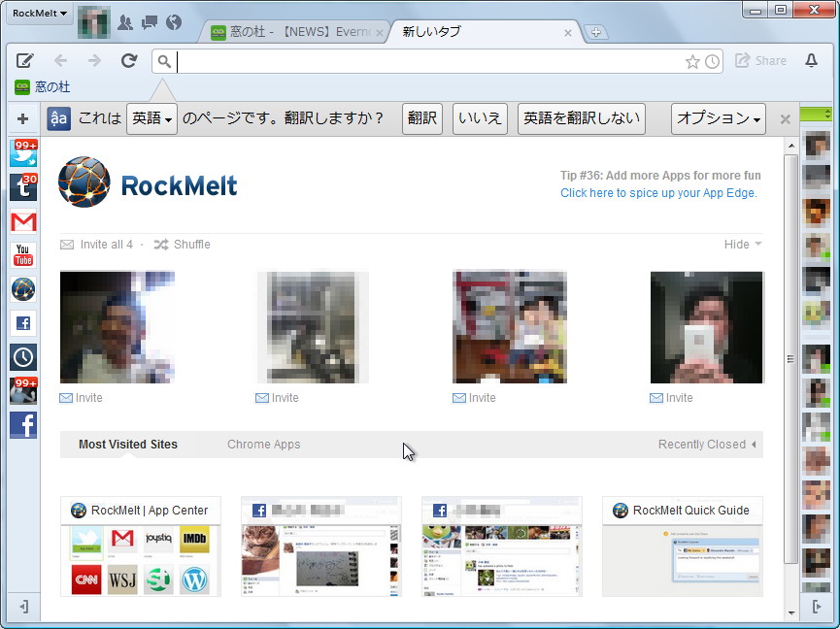Viewport: 840px width, 629px height.
Task: Expand the Recently Closed list
Action: pos(707,445)
